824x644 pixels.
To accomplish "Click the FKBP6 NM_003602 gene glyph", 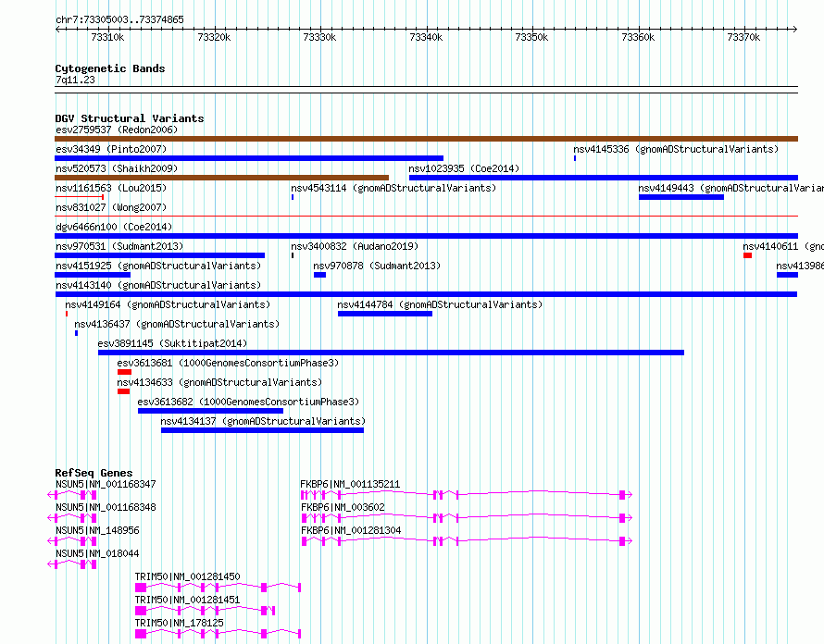I will [467, 518].
